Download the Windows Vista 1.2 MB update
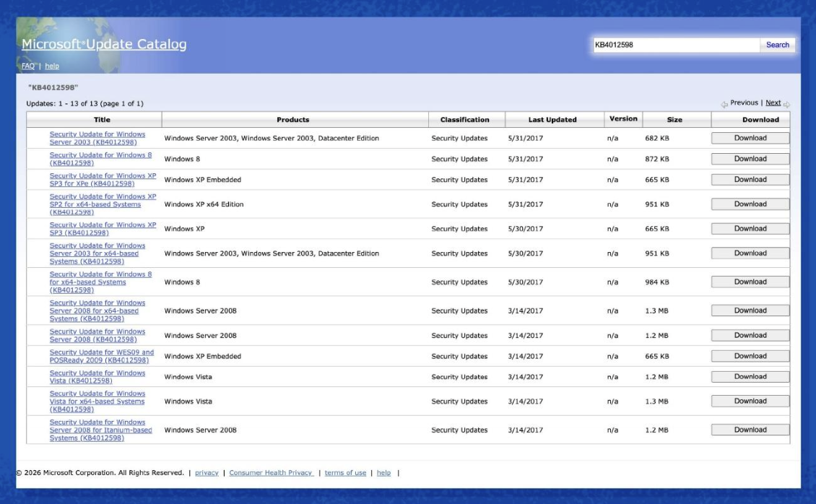The image size is (816, 504). tap(750, 377)
